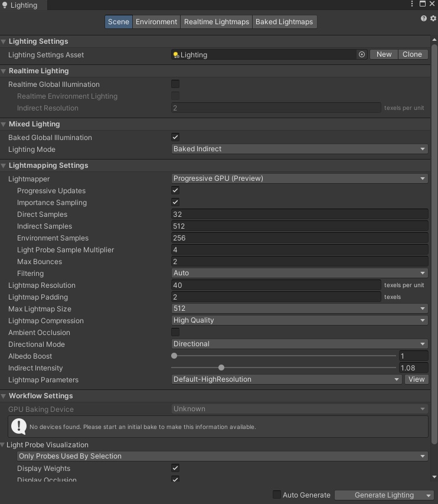Screen dimensions: 438x504
Task: Click the Indirect Intensity value field
Action: click(414, 368)
